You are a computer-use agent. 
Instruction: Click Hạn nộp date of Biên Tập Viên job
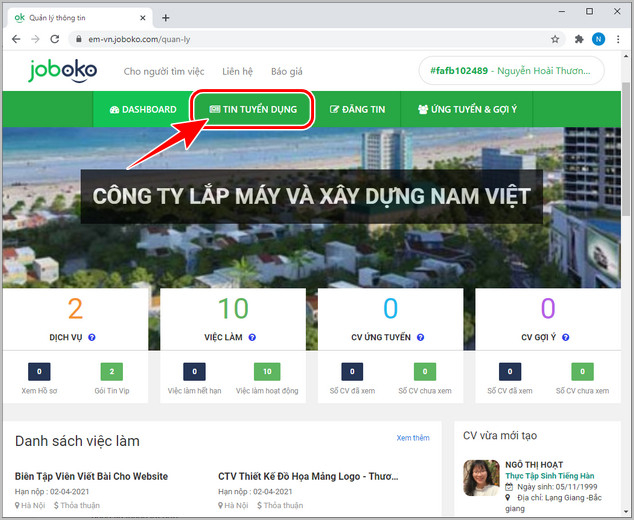click(52, 492)
